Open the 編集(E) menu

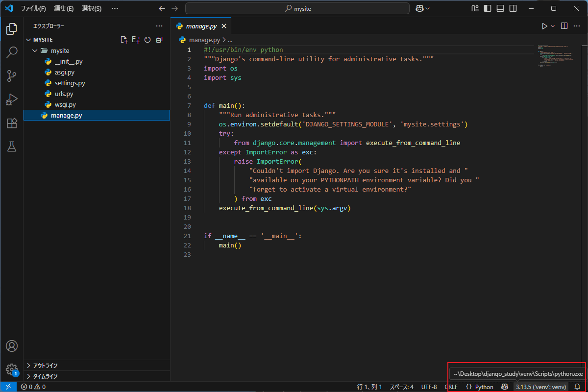tap(64, 8)
